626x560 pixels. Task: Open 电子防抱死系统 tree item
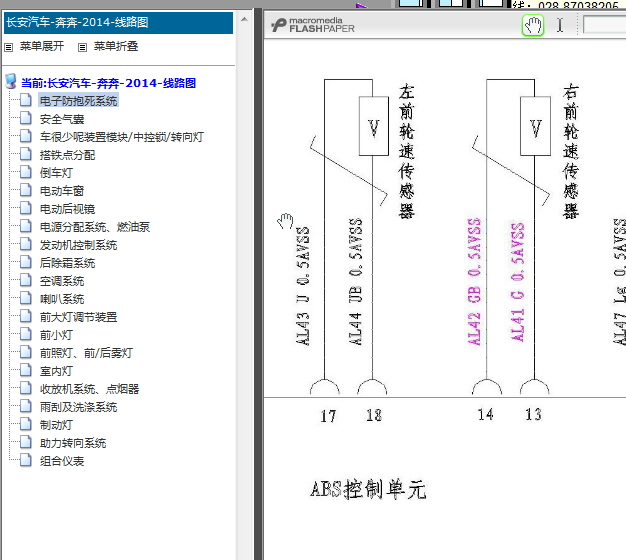coord(78,101)
